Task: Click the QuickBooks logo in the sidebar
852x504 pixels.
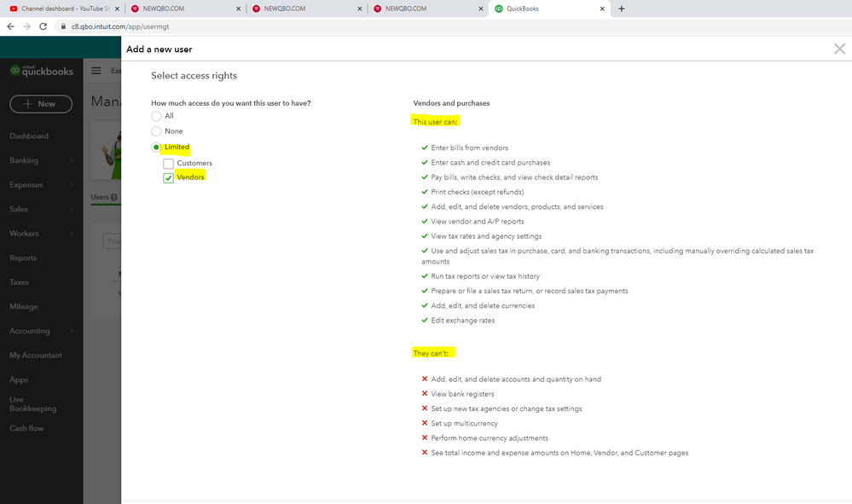Action: click(41, 71)
